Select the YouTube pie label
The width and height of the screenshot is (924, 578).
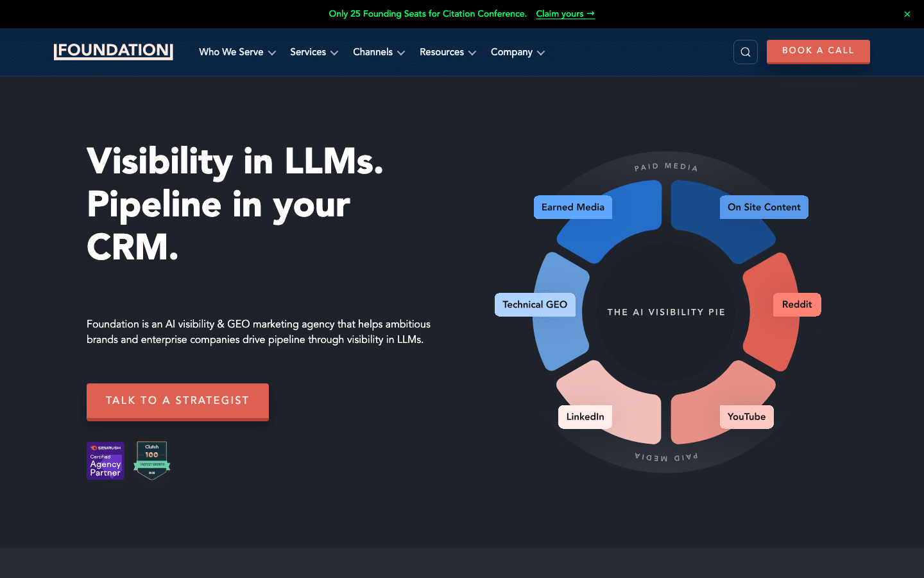point(747,417)
